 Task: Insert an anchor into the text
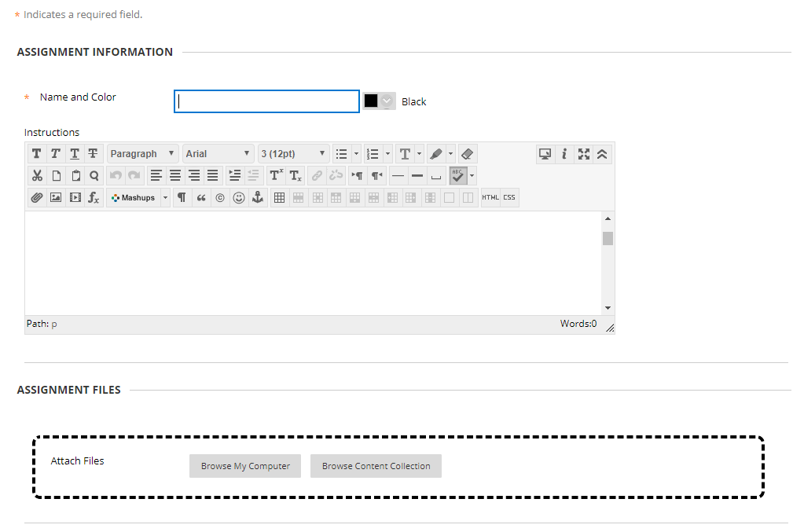(x=258, y=197)
